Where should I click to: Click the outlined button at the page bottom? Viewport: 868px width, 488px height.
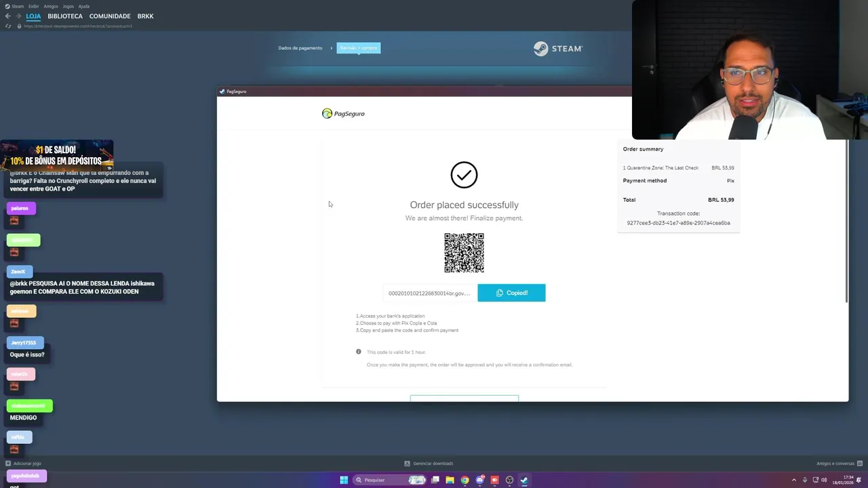pos(464,398)
